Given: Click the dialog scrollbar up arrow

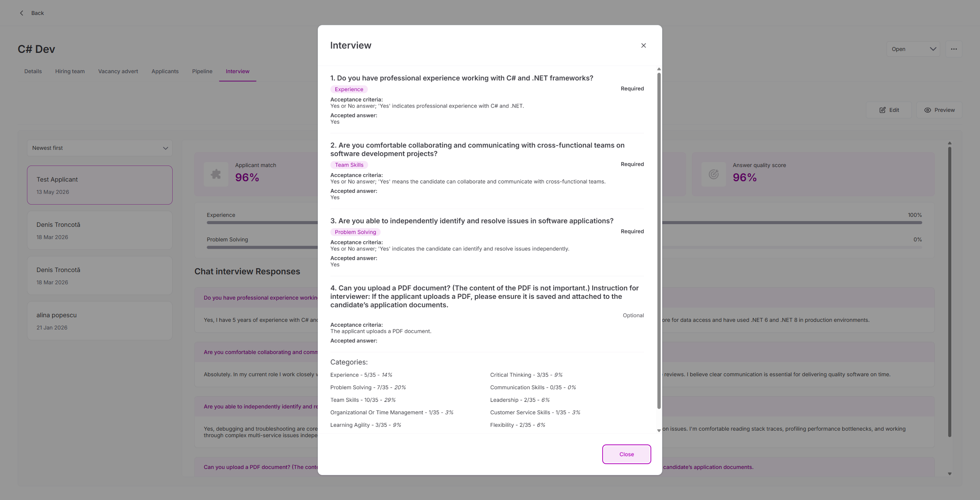Looking at the screenshot, I should pyautogui.click(x=659, y=69).
